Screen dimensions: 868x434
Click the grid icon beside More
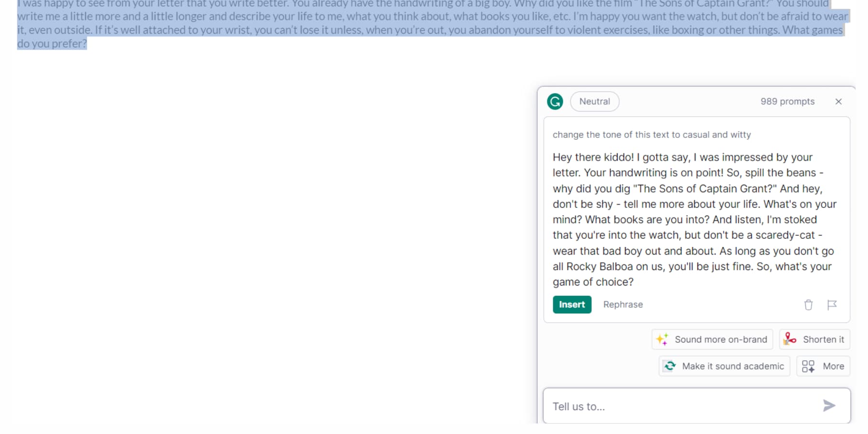click(808, 366)
